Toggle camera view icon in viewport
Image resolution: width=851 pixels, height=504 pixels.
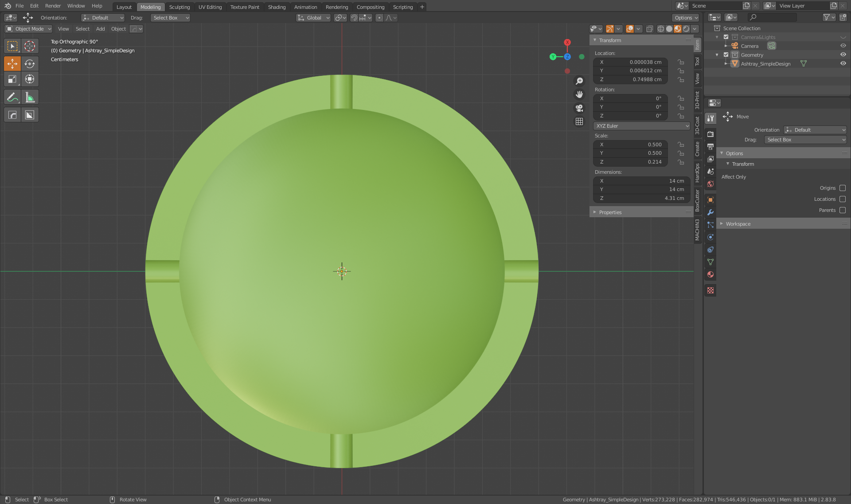(579, 108)
